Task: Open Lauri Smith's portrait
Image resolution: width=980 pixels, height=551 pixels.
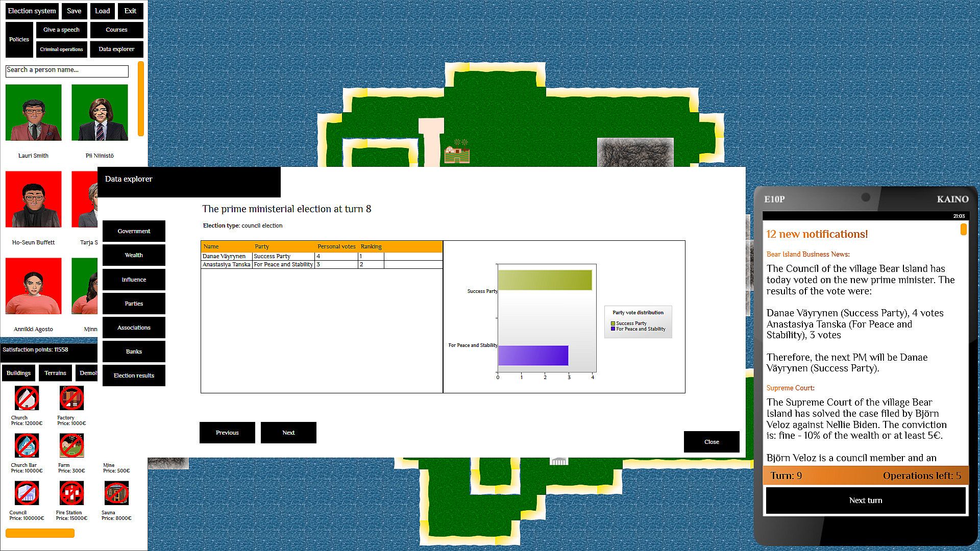Action: pyautogui.click(x=34, y=113)
